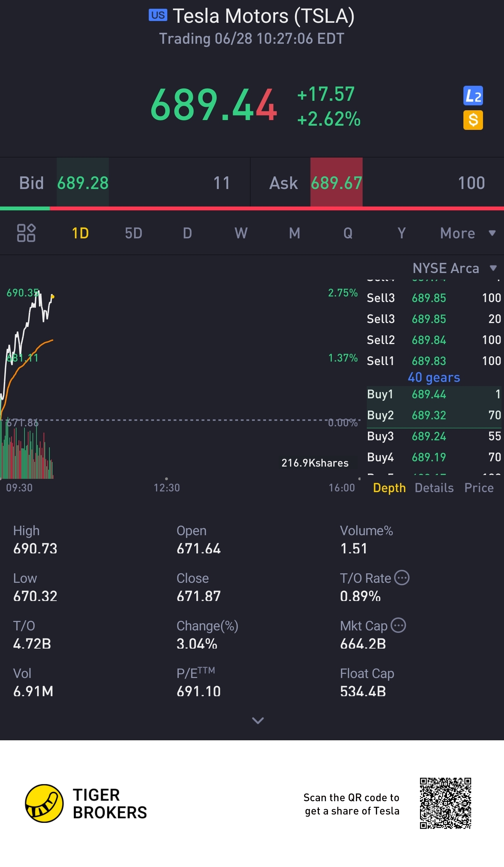Screen dimensions: 504x867
Task: Select the Sell2 689.84 order row
Action: click(x=434, y=340)
